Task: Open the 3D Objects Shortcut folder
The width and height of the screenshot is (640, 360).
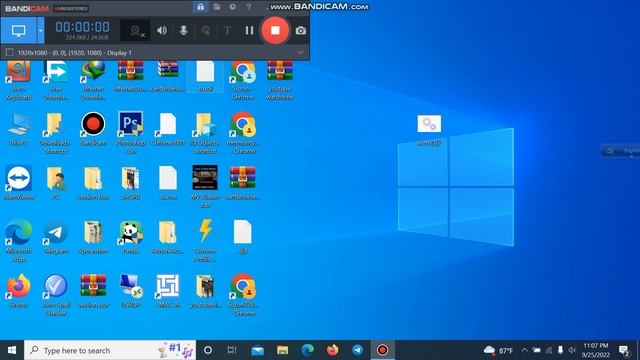Action: pos(205,133)
